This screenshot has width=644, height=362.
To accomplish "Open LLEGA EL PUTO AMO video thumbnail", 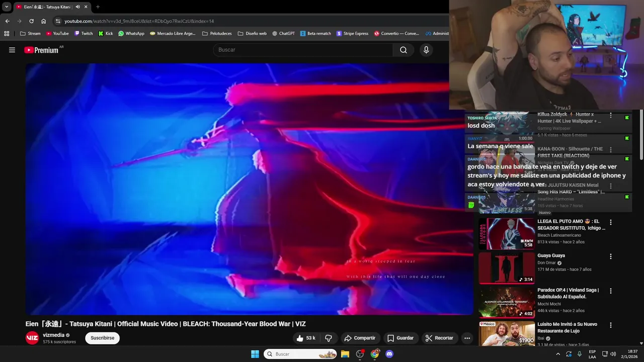I will coord(507,234).
